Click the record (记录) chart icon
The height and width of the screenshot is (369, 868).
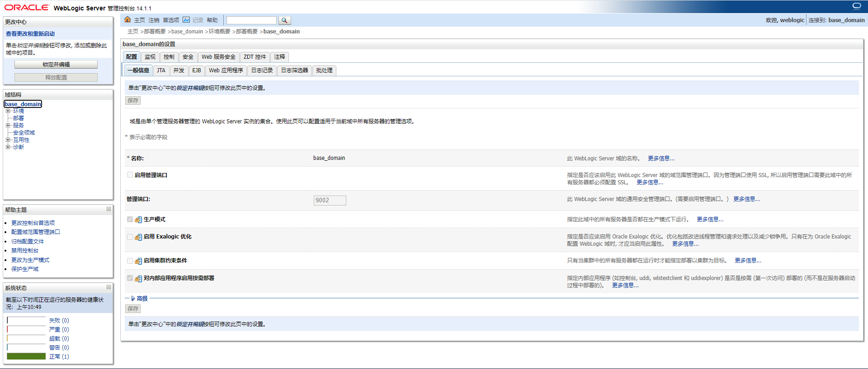(186, 20)
